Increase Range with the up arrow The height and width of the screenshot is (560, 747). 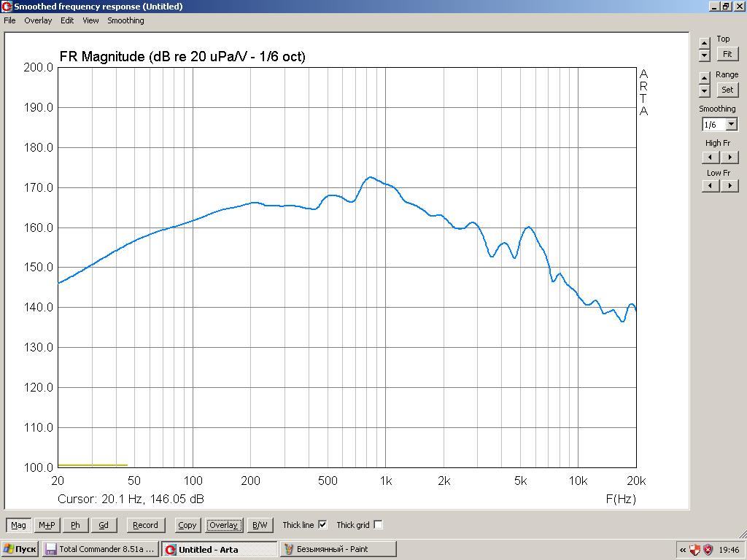click(x=705, y=78)
